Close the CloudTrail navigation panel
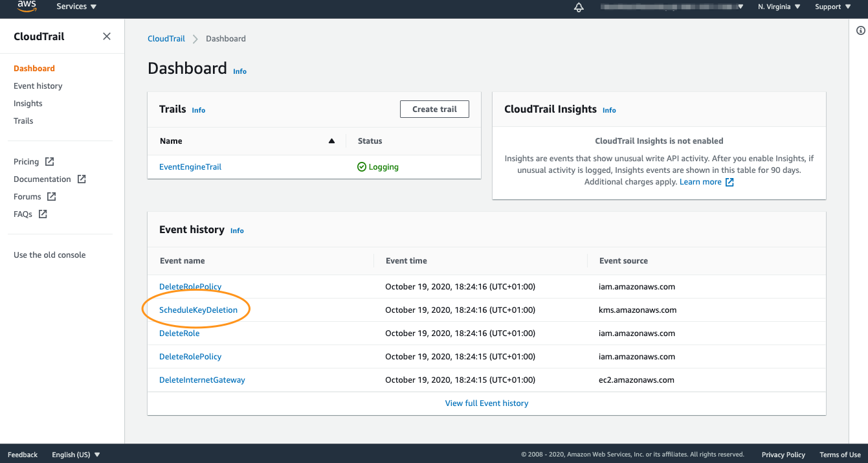The width and height of the screenshot is (868, 463). (x=107, y=36)
